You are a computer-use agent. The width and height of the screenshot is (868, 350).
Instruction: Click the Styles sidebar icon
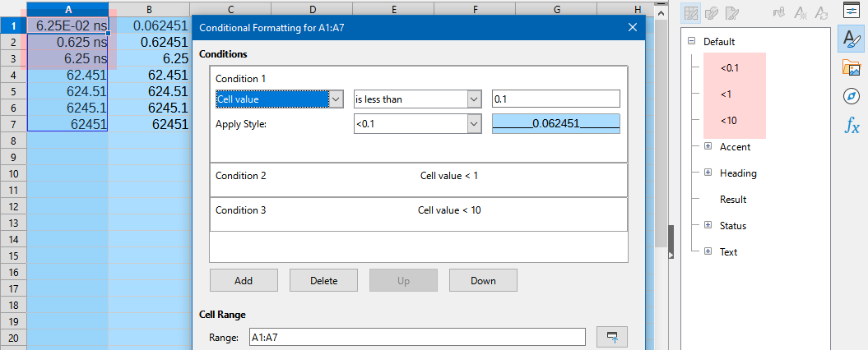851,39
